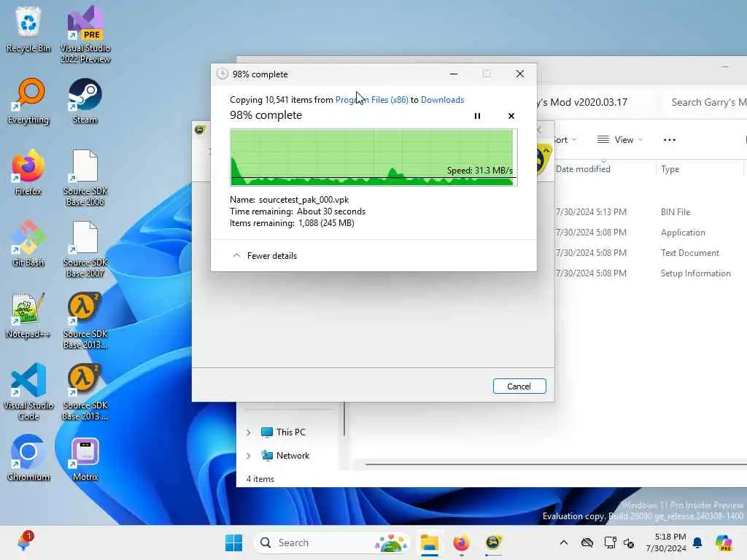Open the Recycle Bin desktop icon
Viewport: 747px width, 560px height.
coord(28,29)
